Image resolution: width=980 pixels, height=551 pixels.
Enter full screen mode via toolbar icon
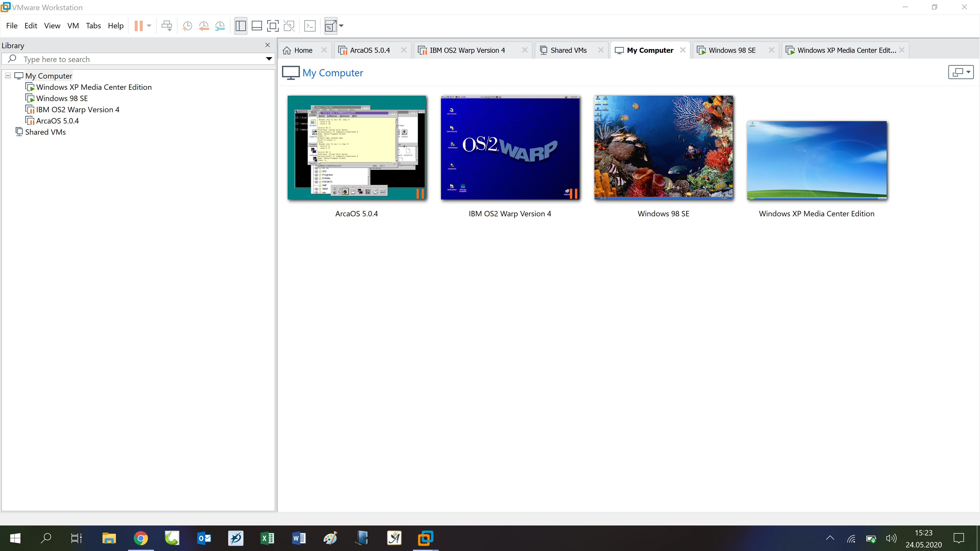(x=273, y=26)
